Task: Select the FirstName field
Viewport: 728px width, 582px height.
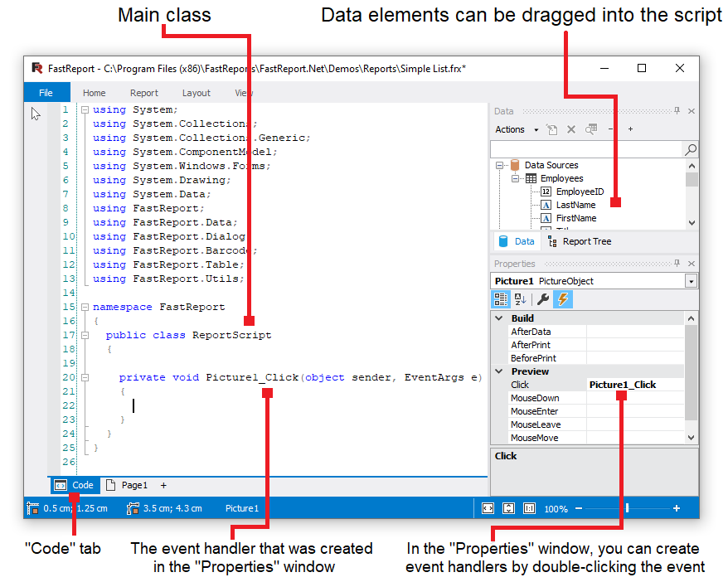Action: point(576,218)
